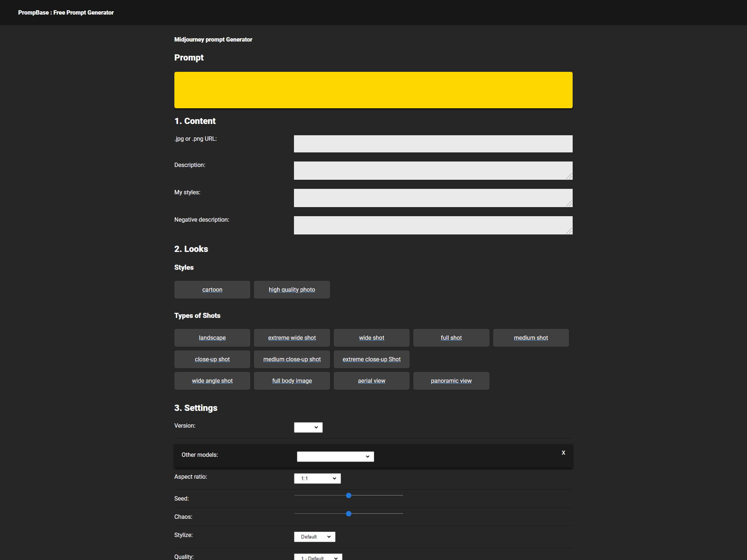Pick the panoramic view button
The width and height of the screenshot is (747, 560).
tap(451, 381)
